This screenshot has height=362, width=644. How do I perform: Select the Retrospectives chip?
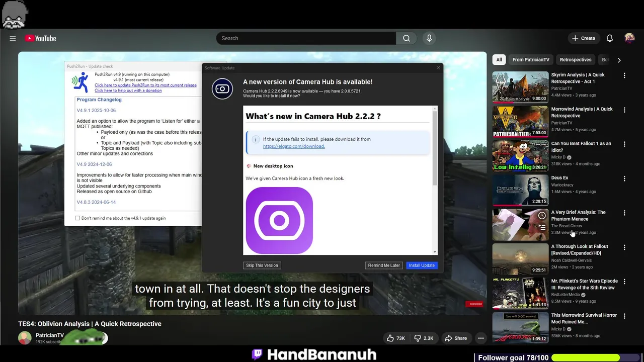click(x=576, y=60)
